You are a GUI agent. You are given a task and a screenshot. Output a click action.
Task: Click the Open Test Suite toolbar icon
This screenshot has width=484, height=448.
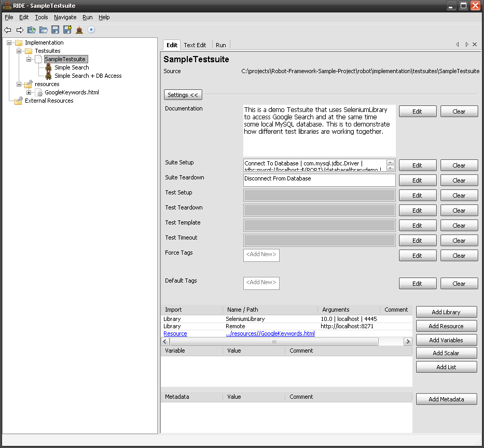32,30
